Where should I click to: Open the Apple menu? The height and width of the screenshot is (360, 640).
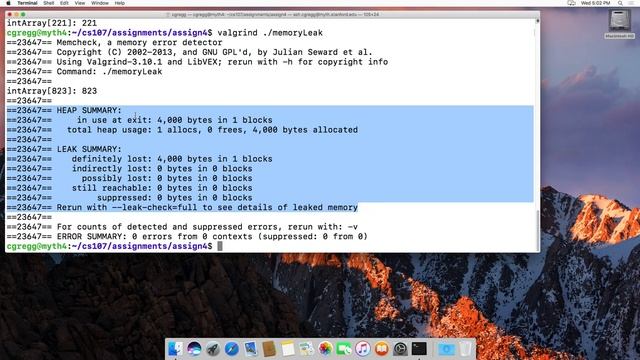tap(9, 3)
